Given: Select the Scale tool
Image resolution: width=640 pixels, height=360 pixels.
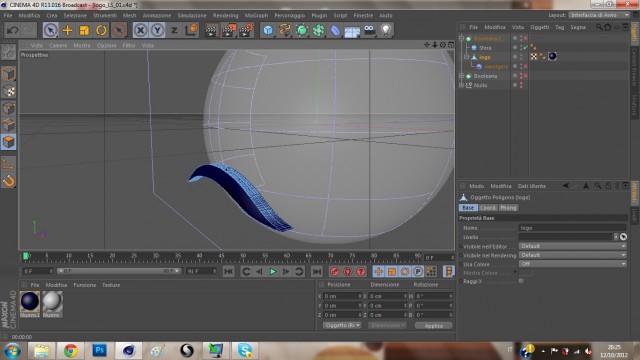Looking at the screenshot, I should [84, 30].
